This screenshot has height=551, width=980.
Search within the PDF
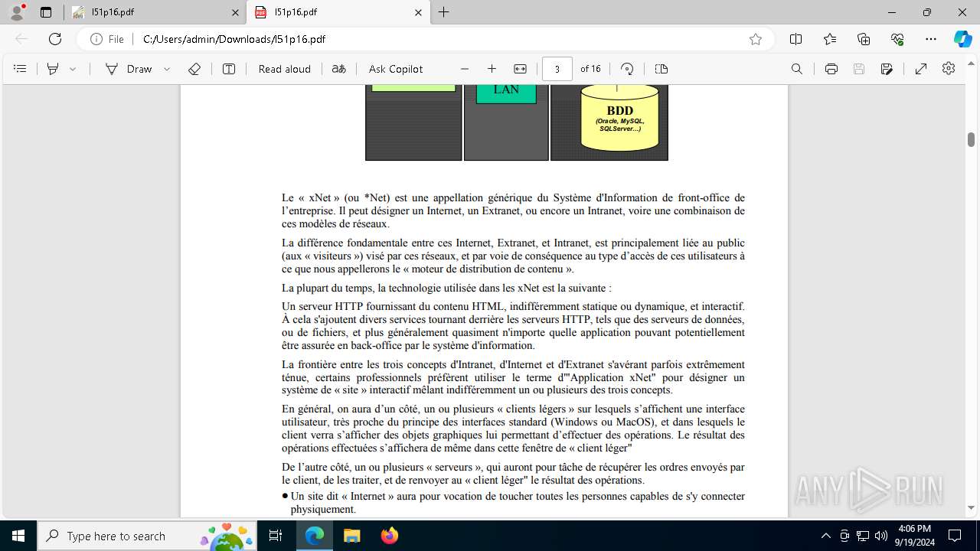pos(797,69)
